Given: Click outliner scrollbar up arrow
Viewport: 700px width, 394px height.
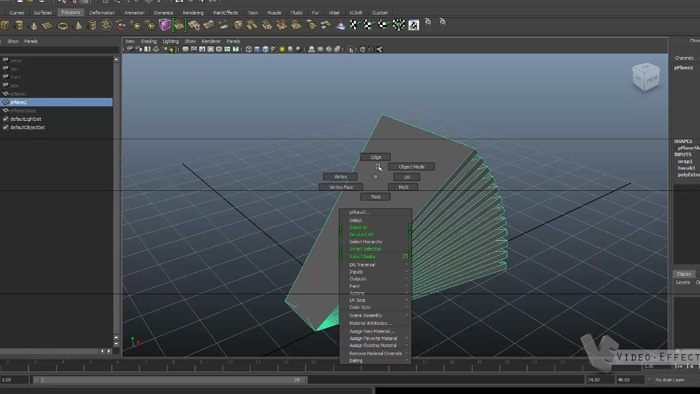Looking at the screenshot, I should (117, 59).
